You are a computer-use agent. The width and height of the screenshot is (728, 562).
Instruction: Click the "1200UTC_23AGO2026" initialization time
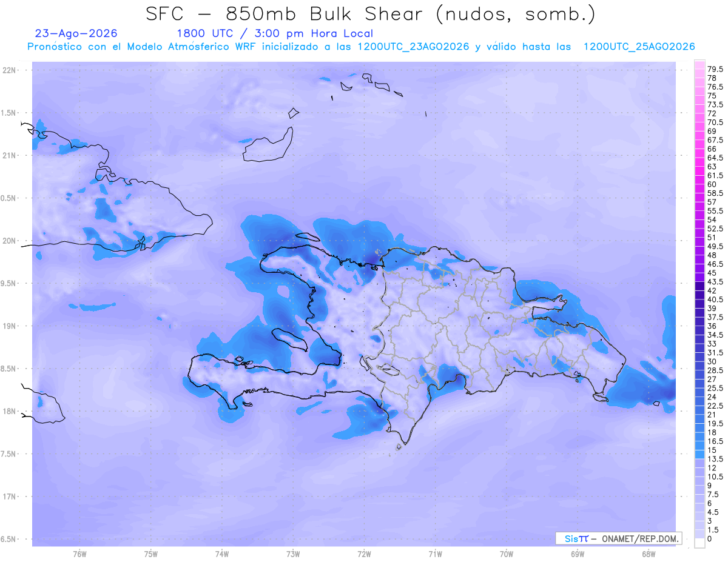(x=413, y=47)
